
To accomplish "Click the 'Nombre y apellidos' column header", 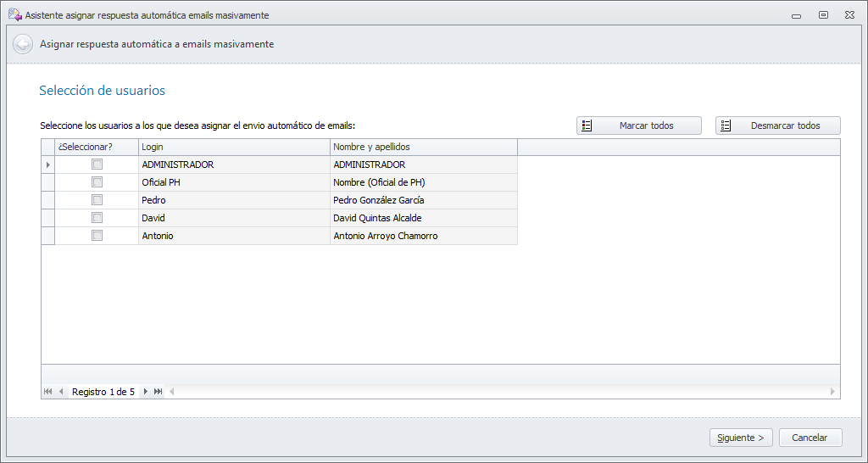I will pos(423,147).
